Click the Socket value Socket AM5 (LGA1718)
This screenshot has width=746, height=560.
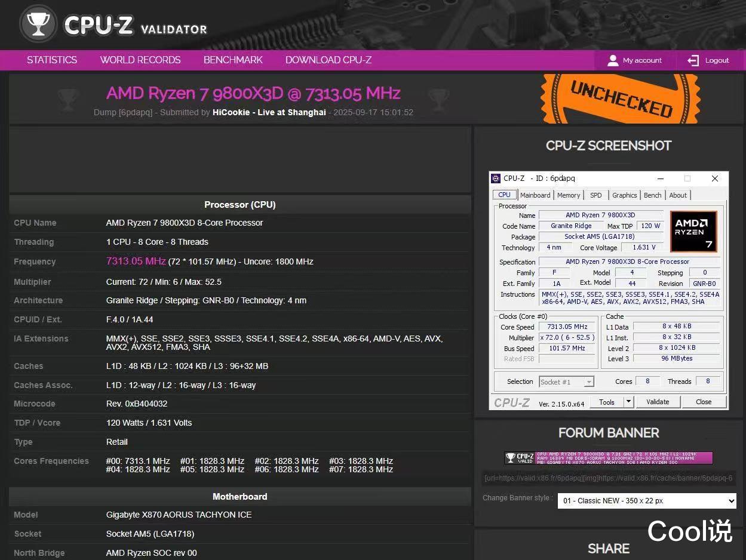pos(150,534)
